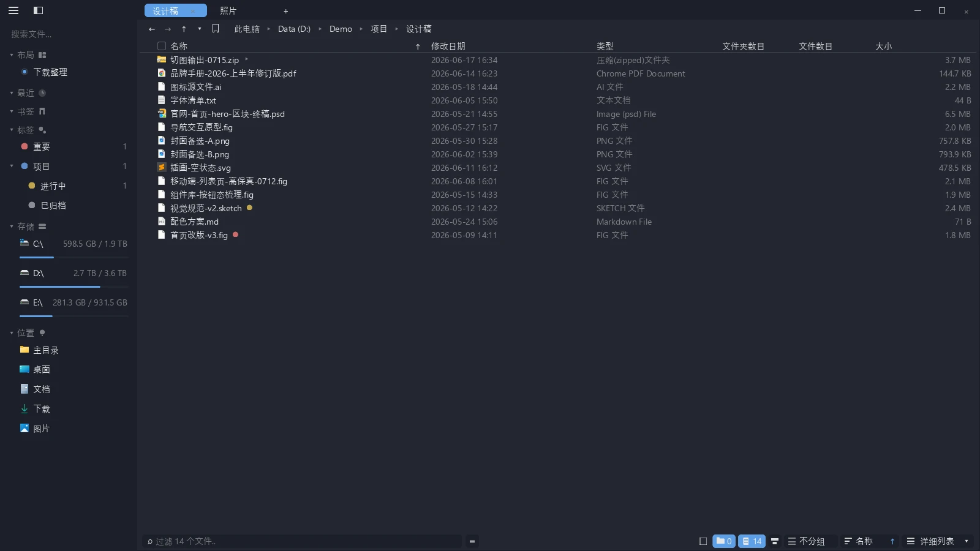
Task: Open the hamburger main menu
Action: tap(13, 10)
